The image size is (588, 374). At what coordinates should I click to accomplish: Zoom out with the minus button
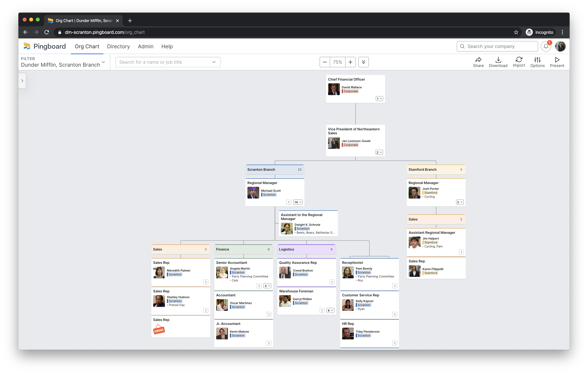coord(325,62)
